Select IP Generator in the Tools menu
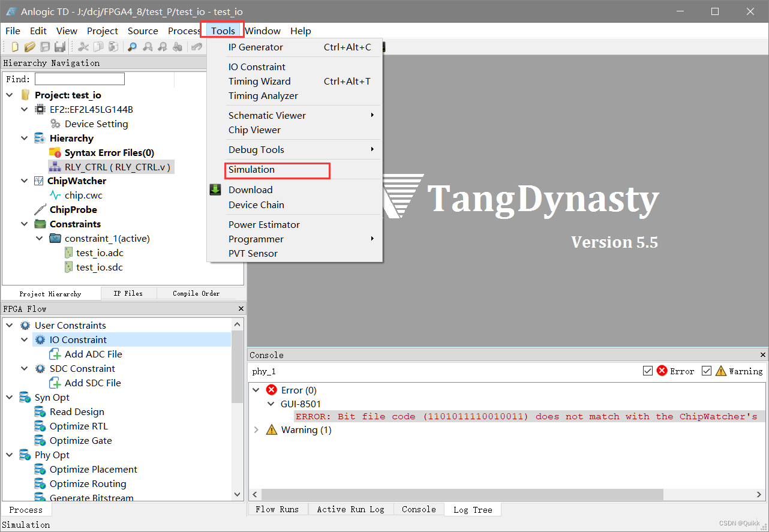 [x=256, y=47]
